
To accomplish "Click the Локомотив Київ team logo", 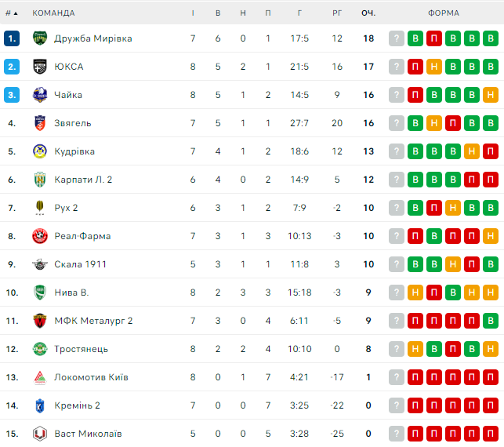I will click(x=40, y=377).
